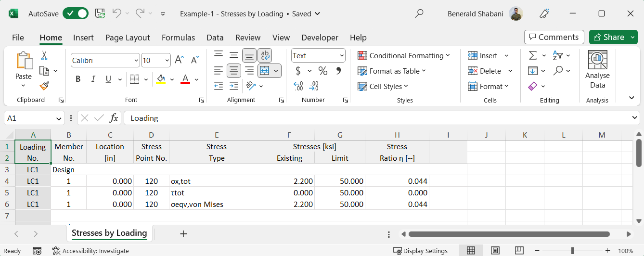Click the zoom slider handle
The image size is (644, 256).
click(x=572, y=251)
